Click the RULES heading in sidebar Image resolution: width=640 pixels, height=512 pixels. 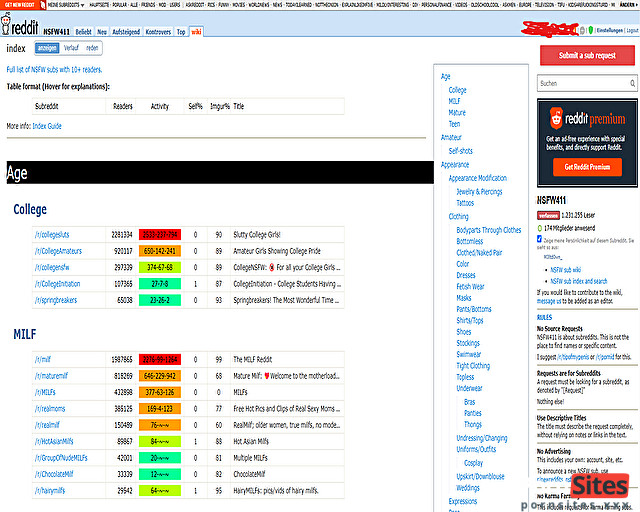(544, 317)
